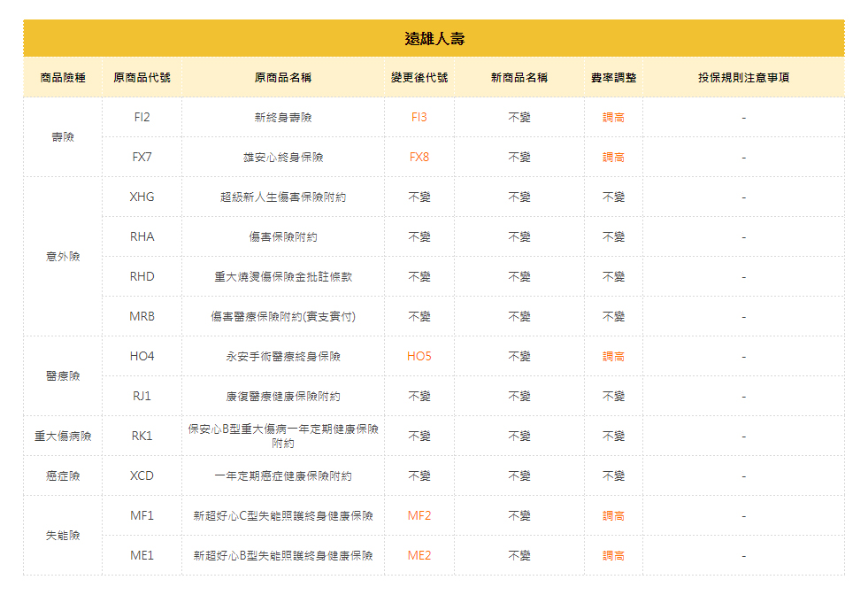Click 調高 in the MF1 row

tap(613, 516)
